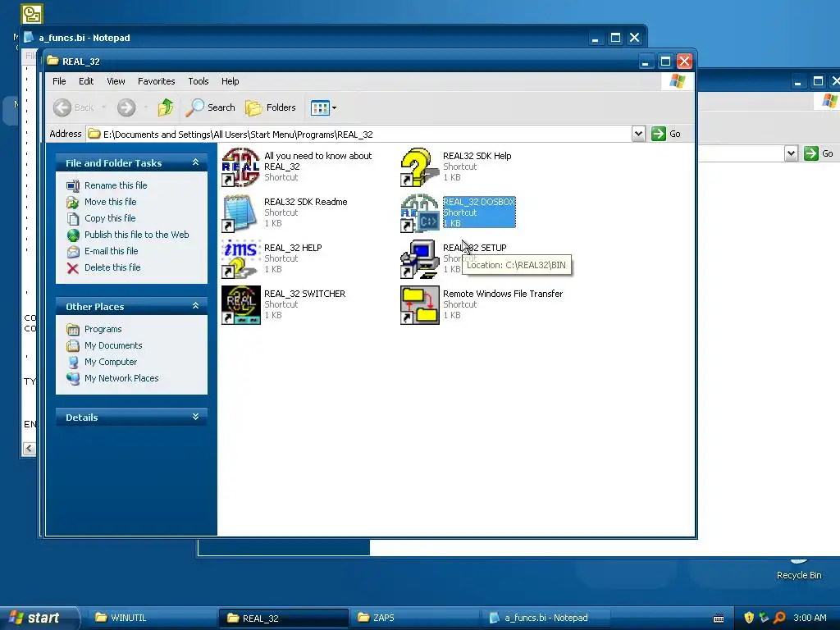Open Back history dropdown arrow
Viewport: 840px width, 630px height.
[104, 107]
